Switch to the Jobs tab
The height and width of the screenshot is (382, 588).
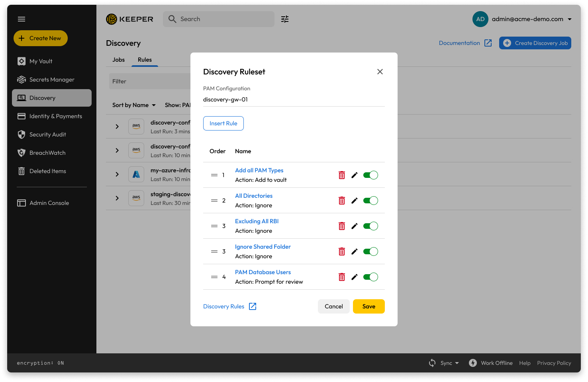(118, 60)
